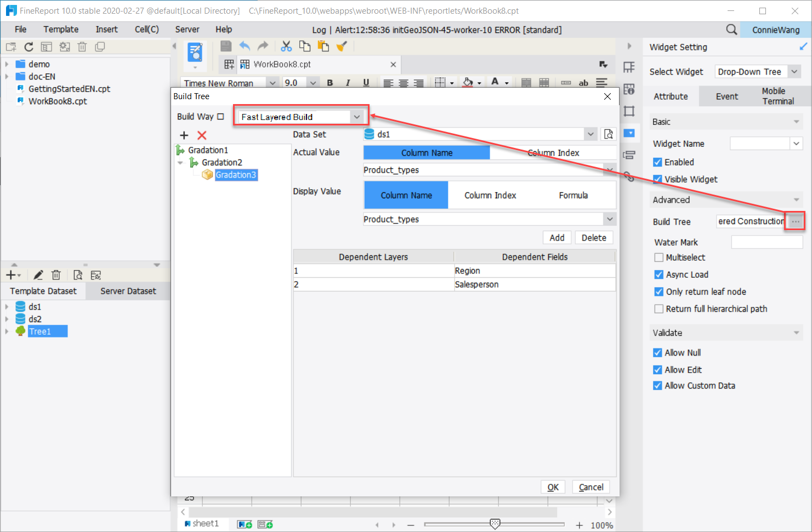Add a new sheet with the plus-sheet icon
812x532 pixels.
[243, 524]
